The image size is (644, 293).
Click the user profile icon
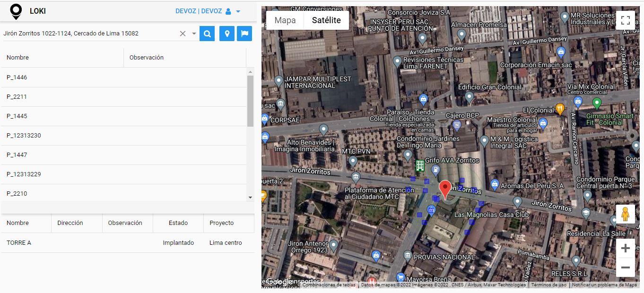pyautogui.click(x=228, y=11)
